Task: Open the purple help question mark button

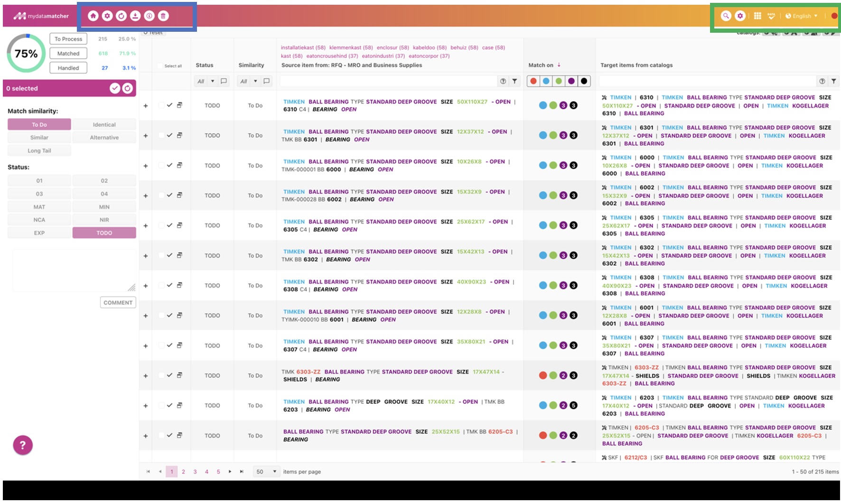Action: coord(23,445)
